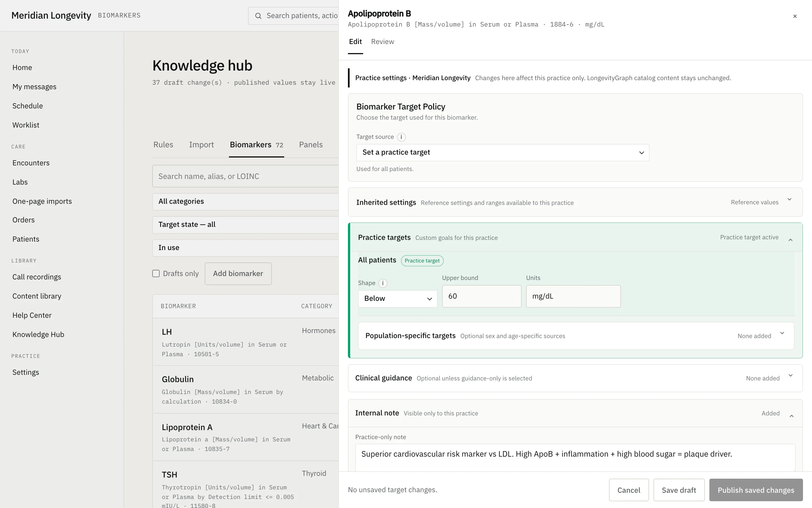Click the Target source info icon
The image size is (812, 508).
tap(401, 137)
